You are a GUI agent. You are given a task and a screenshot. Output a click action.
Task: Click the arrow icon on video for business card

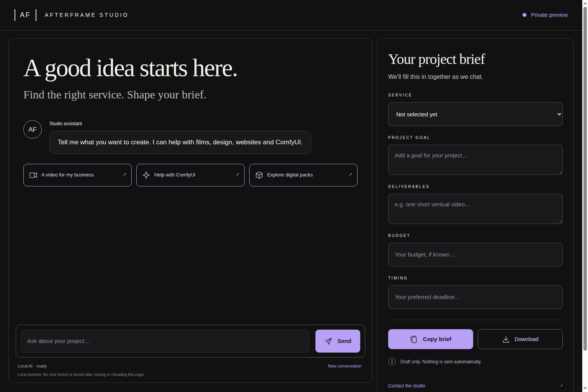pyautogui.click(x=124, y=175)
